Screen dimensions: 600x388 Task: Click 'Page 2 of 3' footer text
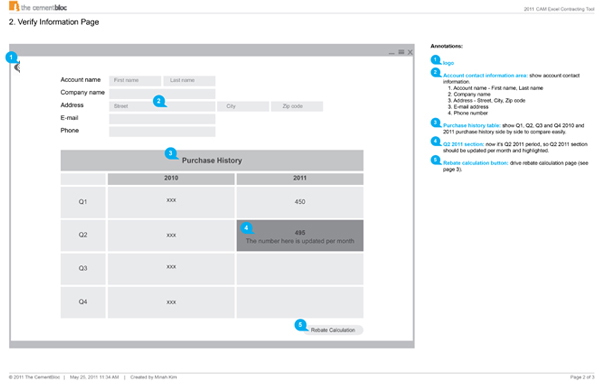582,377
